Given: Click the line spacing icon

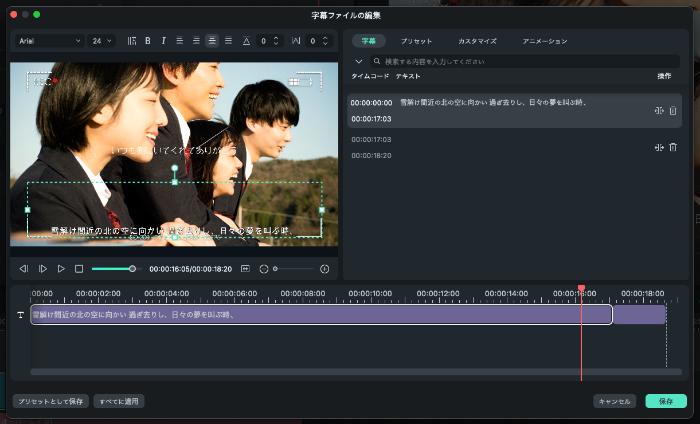Looking at the screenshot, I should [246, 41].
